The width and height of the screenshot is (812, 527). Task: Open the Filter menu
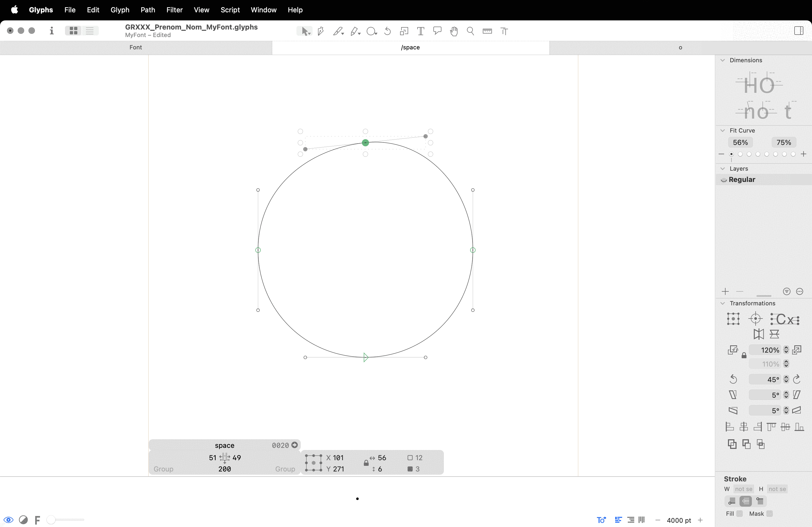point(174,10)
